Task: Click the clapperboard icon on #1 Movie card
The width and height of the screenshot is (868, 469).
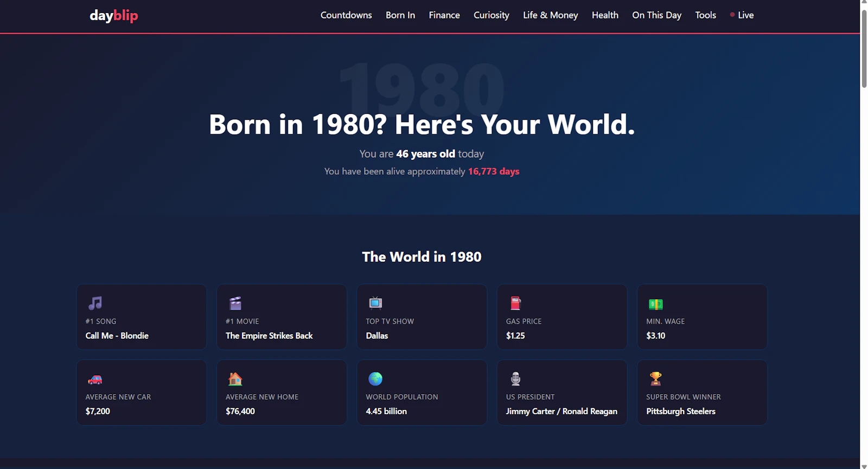Action: pos(235,303)
